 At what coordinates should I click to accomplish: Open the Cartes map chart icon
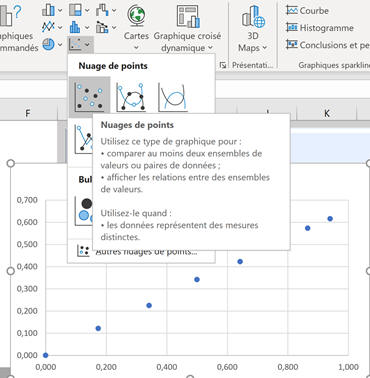[136, 15]
